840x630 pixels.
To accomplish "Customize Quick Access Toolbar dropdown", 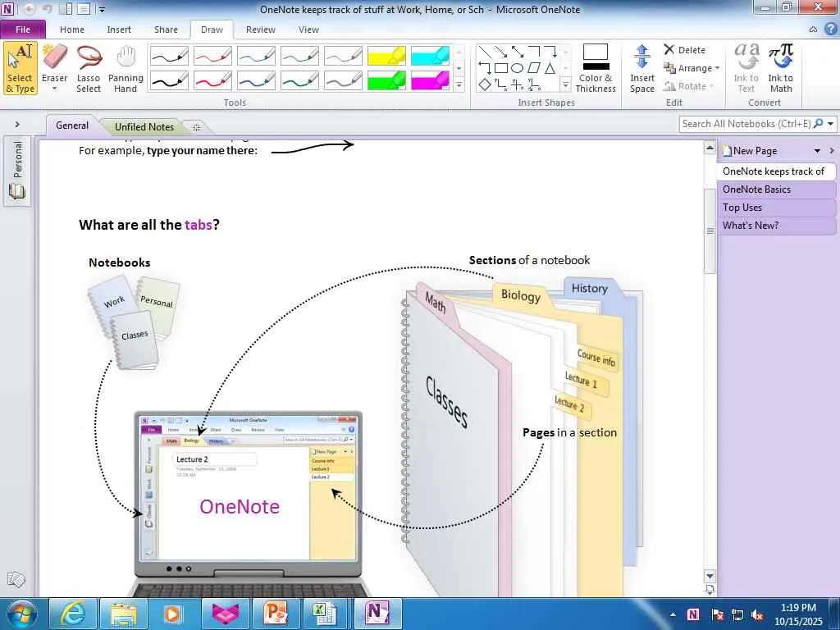I will click(x=102, y=9).
